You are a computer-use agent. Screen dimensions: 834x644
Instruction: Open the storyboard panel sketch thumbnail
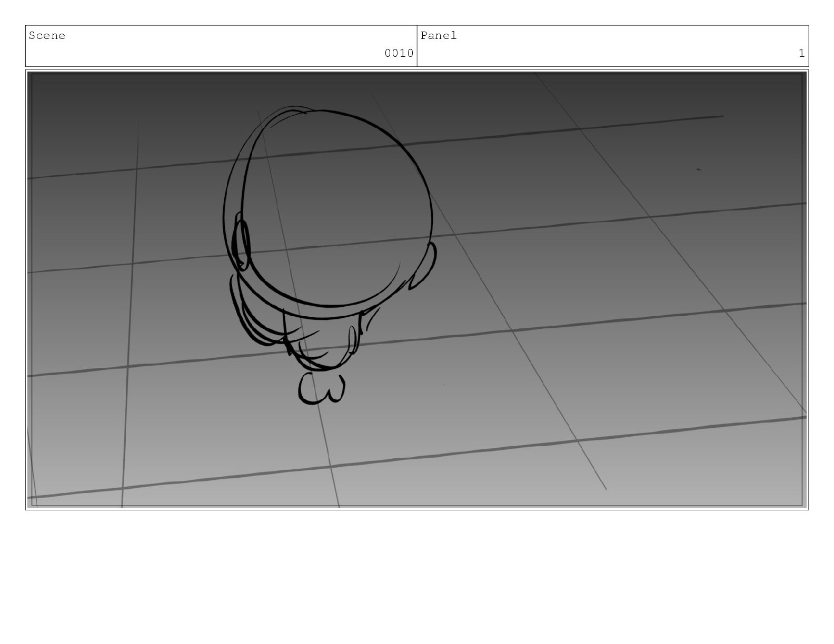point(417,289)
